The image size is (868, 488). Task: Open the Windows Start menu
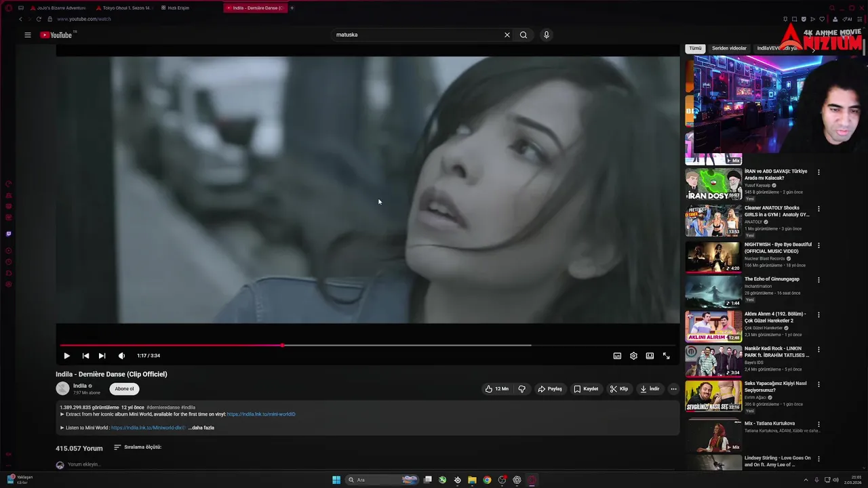(x=336, y=480)
